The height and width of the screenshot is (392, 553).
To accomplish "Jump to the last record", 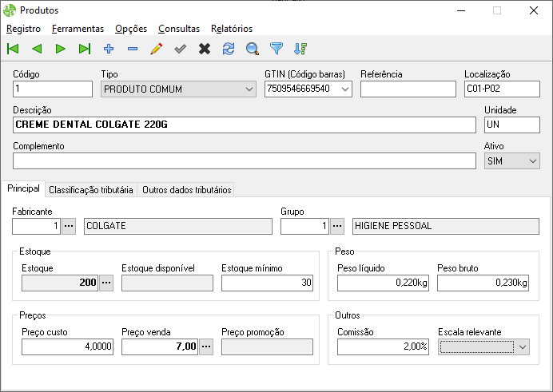I will point(85,49).
